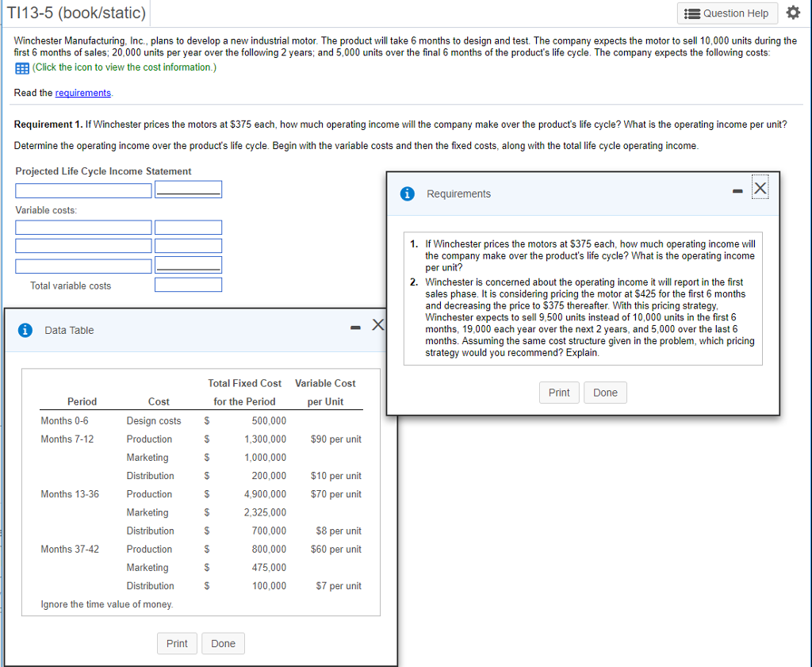Minimize the Data Table popup

[x=355, y=327]
